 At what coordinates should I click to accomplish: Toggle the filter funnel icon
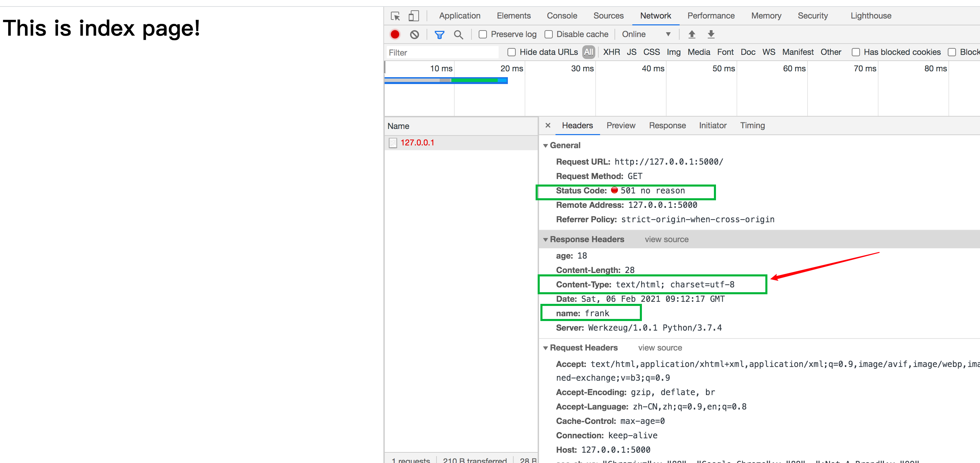(439, 35)
